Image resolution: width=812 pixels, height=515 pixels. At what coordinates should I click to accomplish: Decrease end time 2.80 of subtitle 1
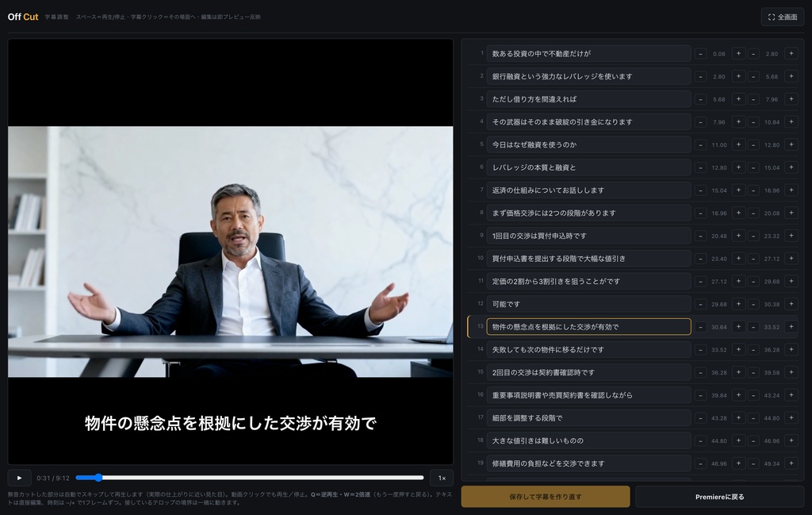(753, 53)
